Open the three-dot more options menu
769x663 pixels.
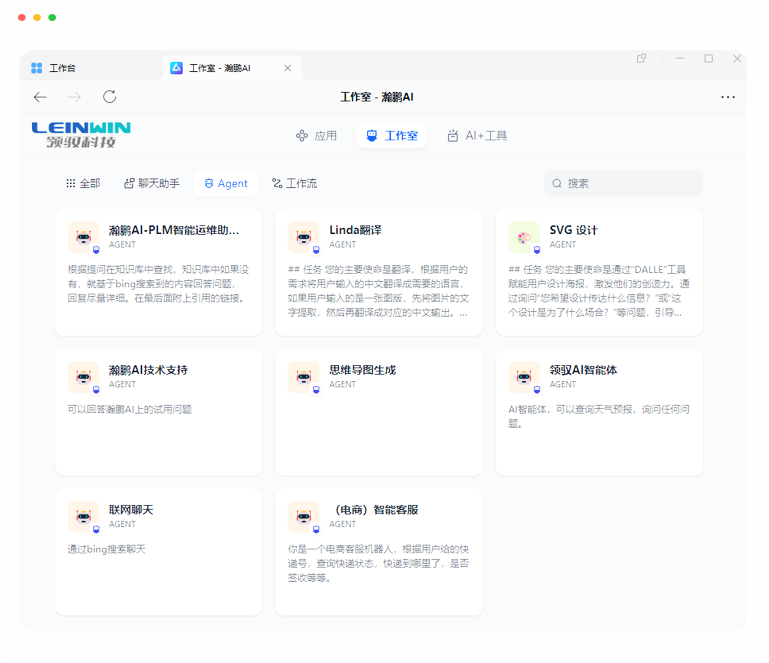point(727,97)
